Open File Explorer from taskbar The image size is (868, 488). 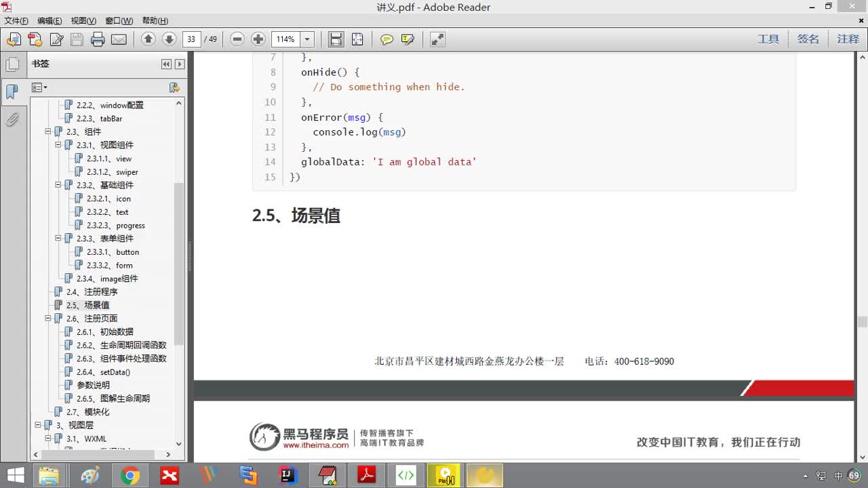click(49, 476)
